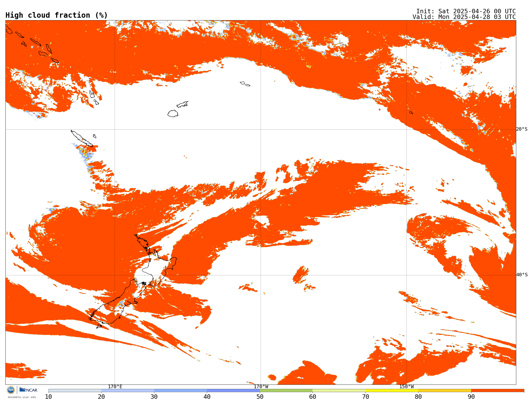Click the New Caledonia island outline
The width and height of the screenshot is (532, 400).
(x=82, y=138)
